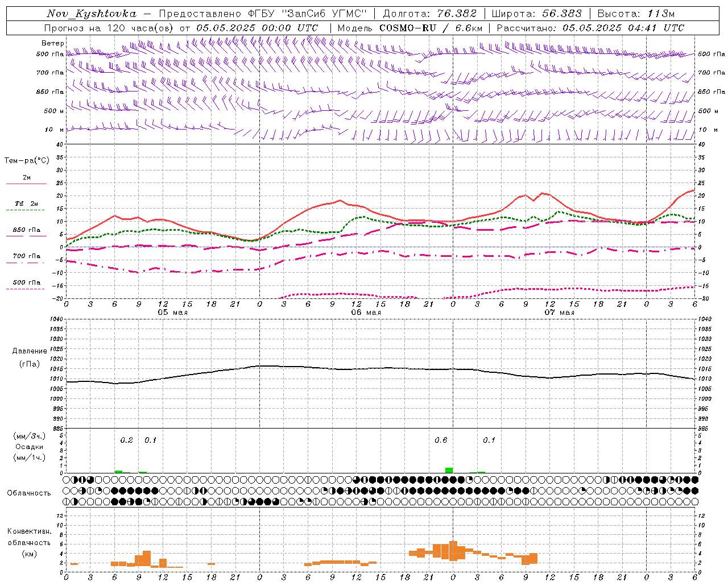
Task: Click '0.1' precipitation value after 0.6
Action: point(489,440)
